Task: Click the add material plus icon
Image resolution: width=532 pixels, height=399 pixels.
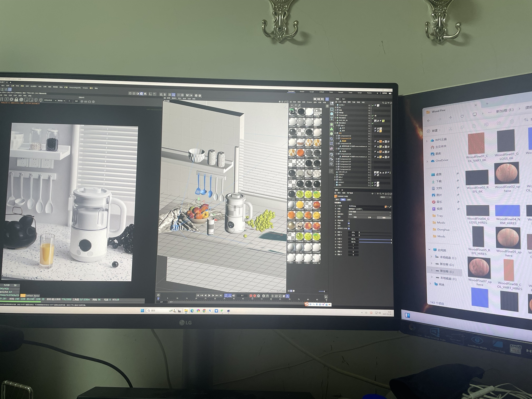Action: [292, 105]
